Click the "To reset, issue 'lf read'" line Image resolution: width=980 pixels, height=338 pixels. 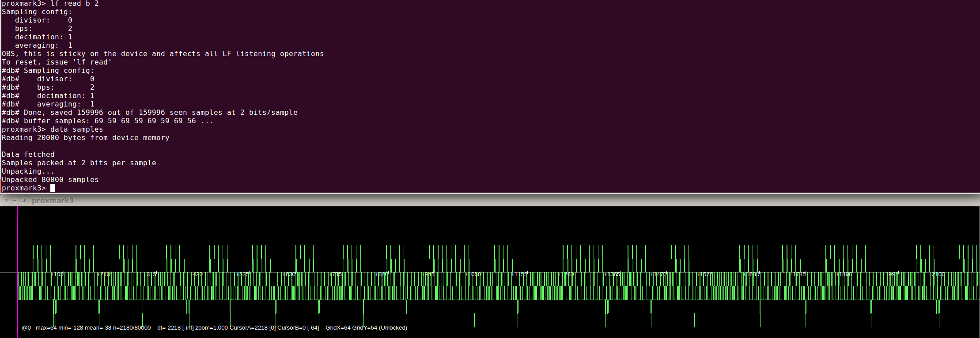57,62
